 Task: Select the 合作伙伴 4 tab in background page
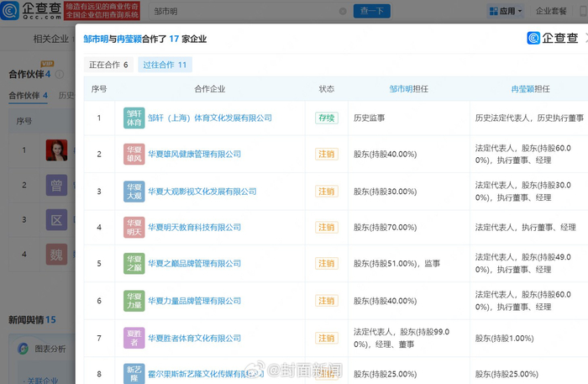click(28, 96)
